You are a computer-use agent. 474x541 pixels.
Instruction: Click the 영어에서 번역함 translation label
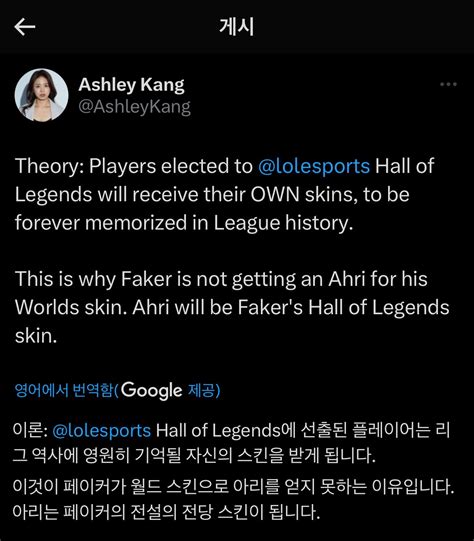click(x=64, y=390)
